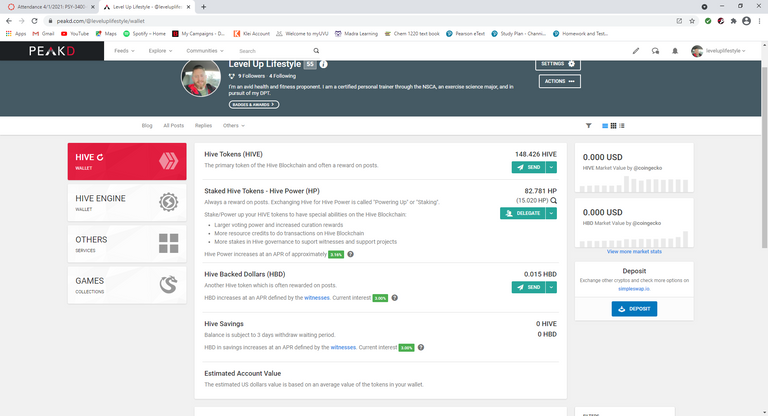
Task: Open dropdown arrow next to HBD Send
Action: pos(551,288)
